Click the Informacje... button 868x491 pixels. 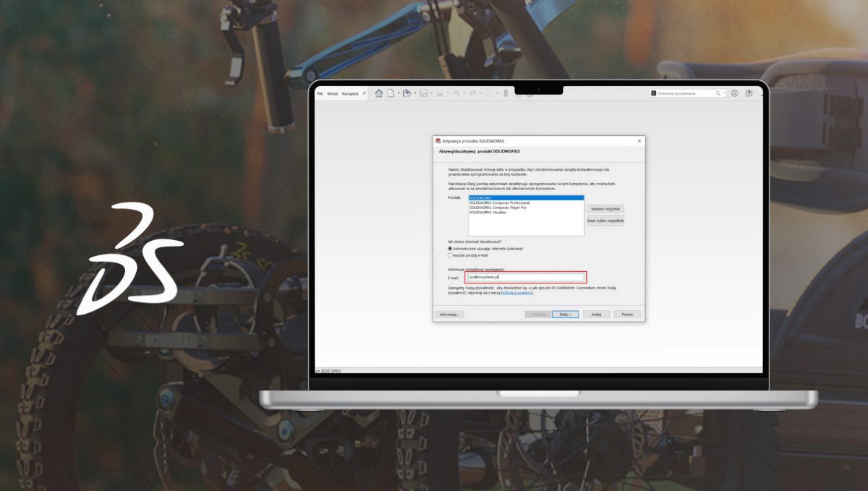pos(449,315)
